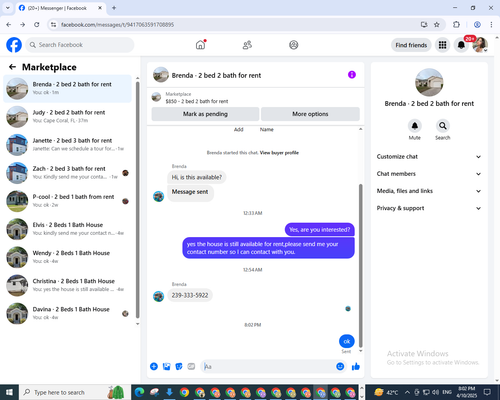Click the Mark as pending button
Image resolution: width=500 pixels, height=400 pixels.
point(205,114)
